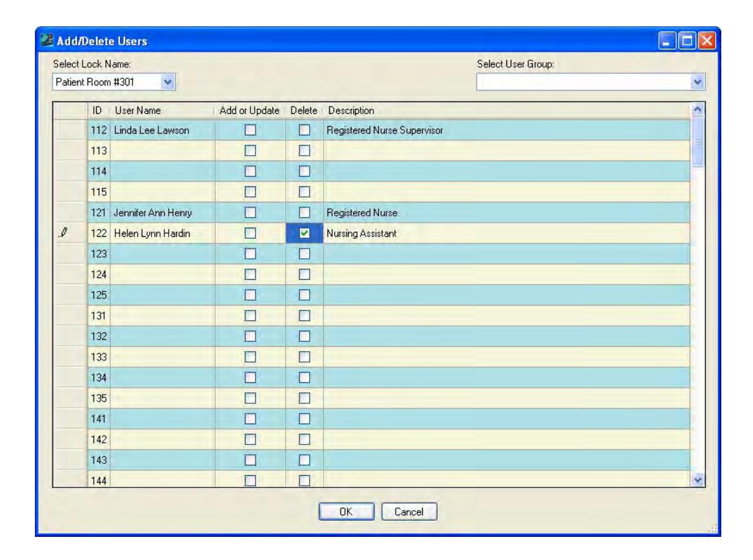Open the Select Lock Name dropdown arrow
The height and width of the screenshot is (560, 753).
pyautogui.click(x=168, y=82)
